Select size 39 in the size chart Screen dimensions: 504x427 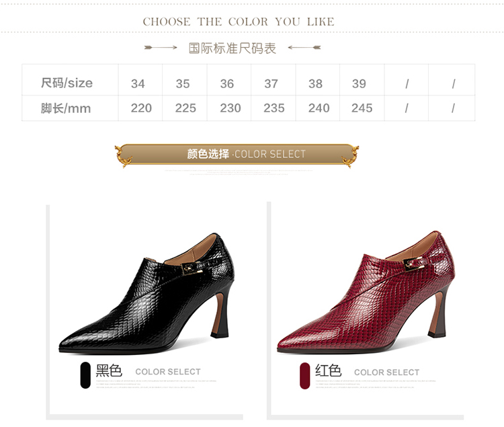pos(359,84)
